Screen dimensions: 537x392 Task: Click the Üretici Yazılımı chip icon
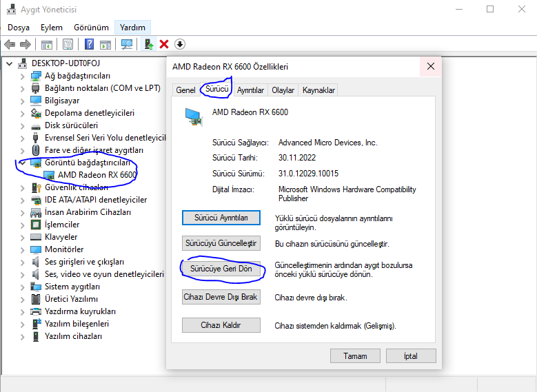(x=36, y=299)
